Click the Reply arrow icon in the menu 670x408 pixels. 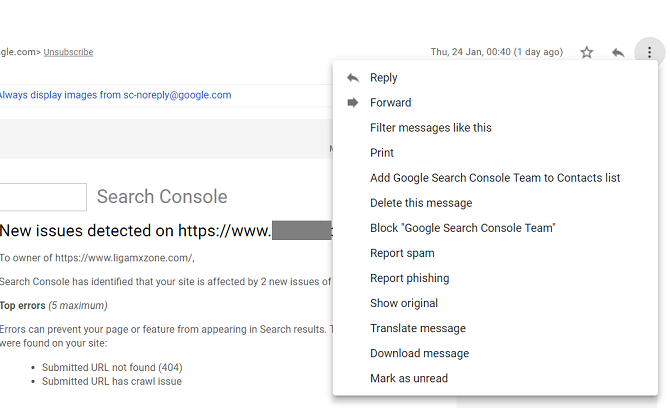pos(353,78)
